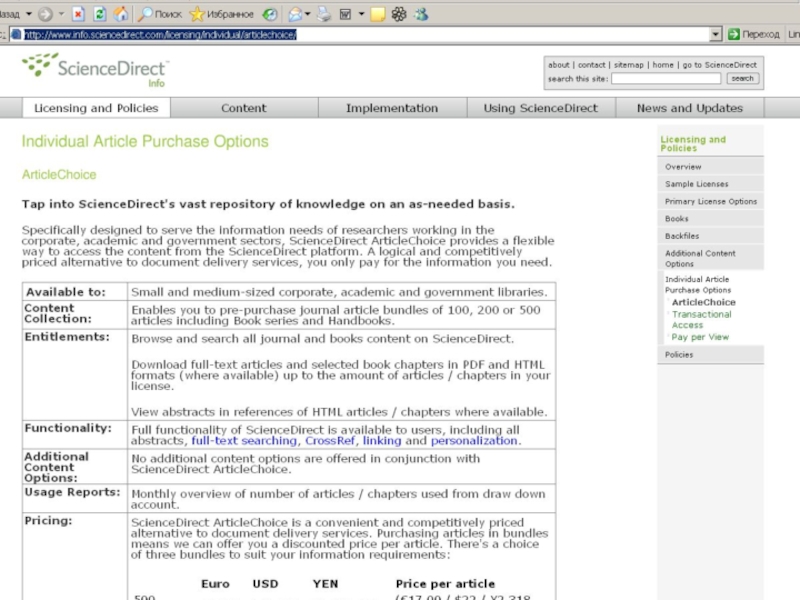Screen dimensions: 800x600
Task: Follow the CrossRef link
Action: coord(330,441)
